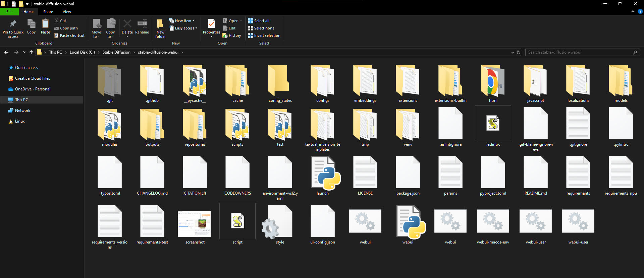644x278 pixels.
Task: Click the forward navigation arrow
Action: (x=16, y=52)
